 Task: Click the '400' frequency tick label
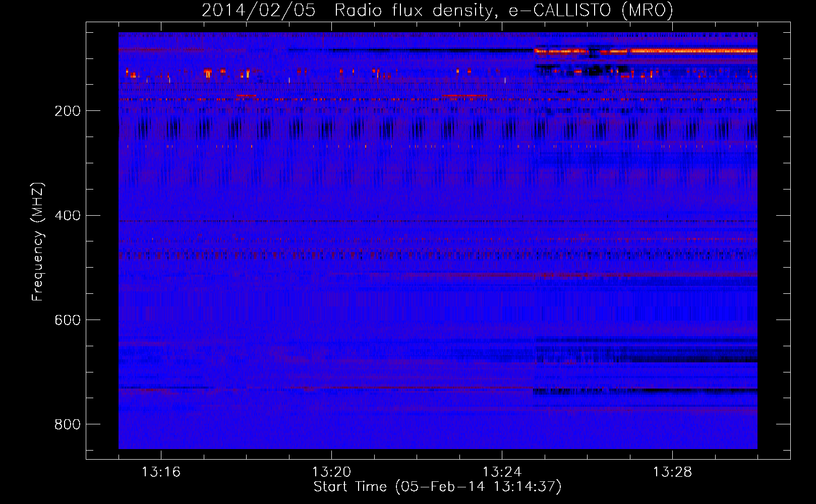tap(68, 216)
